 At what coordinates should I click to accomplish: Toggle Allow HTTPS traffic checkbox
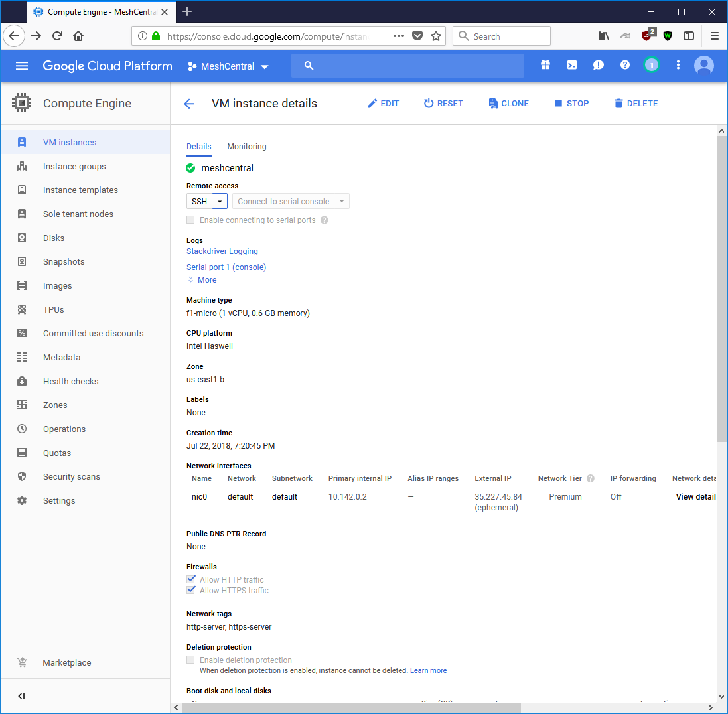[191, 590]
